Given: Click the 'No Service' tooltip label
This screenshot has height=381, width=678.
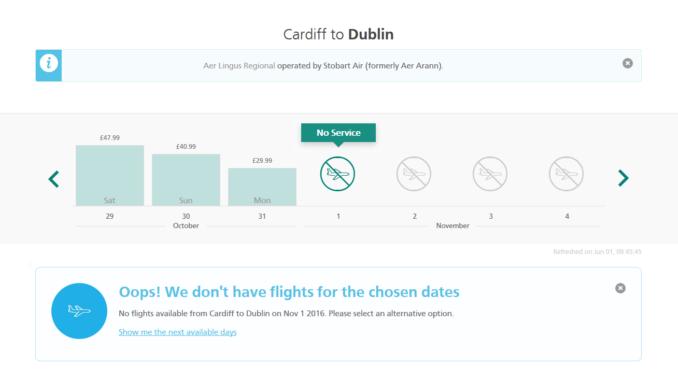Looking at the screenshot, I should point(338,133).
